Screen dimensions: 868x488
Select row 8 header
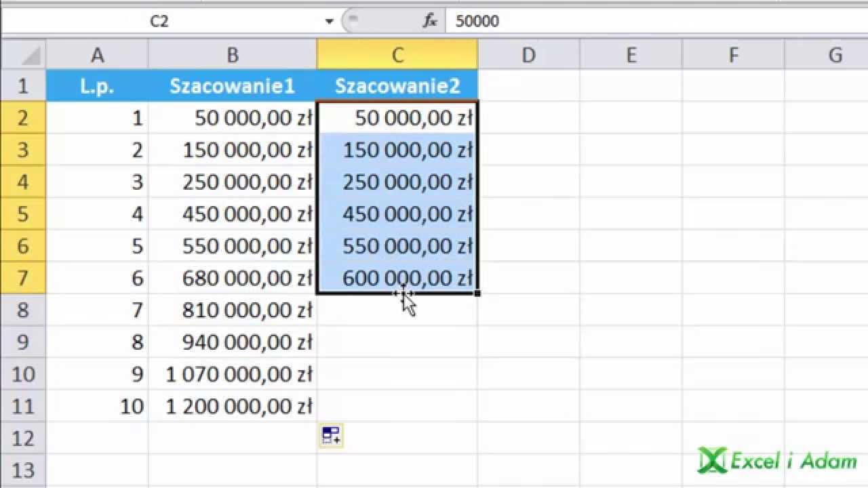coord(23,310)
